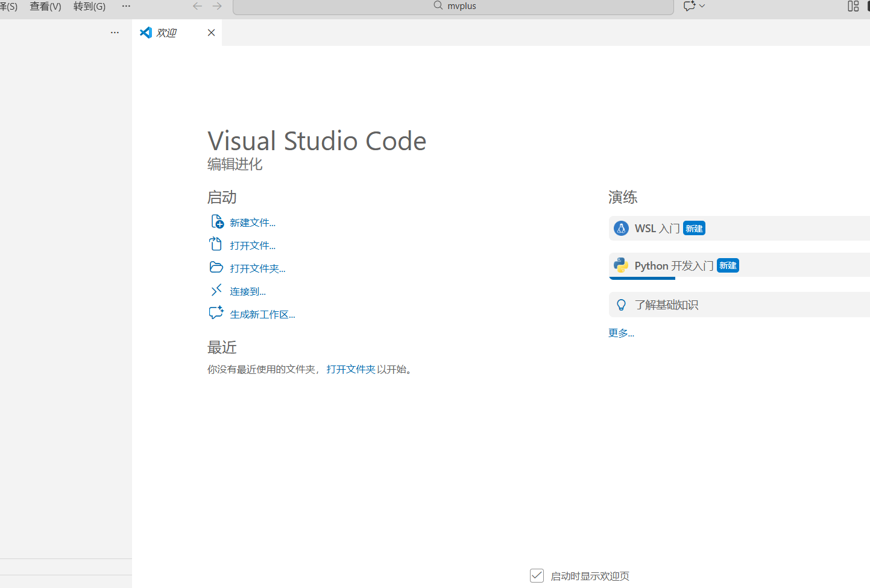
Task: Click the 打开文件夹 link in the 最近 section
Action: (x=351, y=369)
